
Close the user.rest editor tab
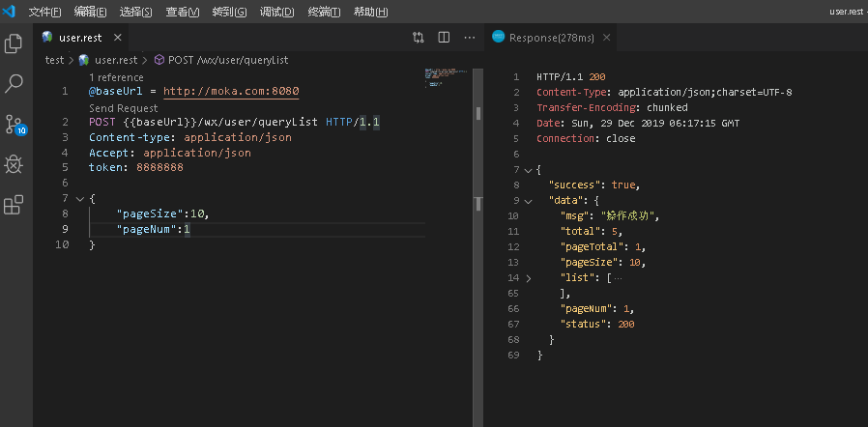117,38
